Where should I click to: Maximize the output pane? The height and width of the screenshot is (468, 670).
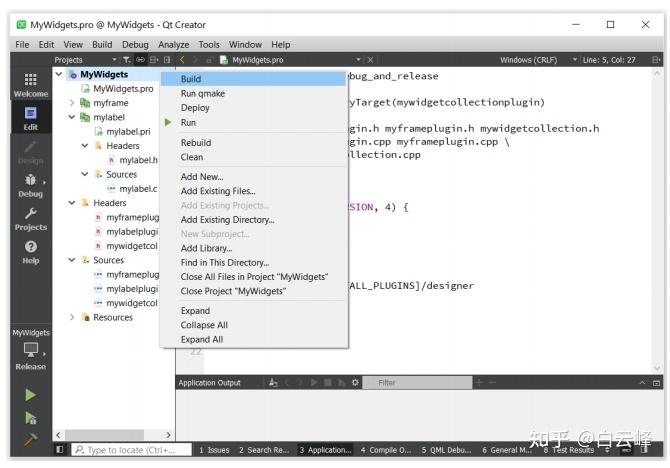coord(656,383)
